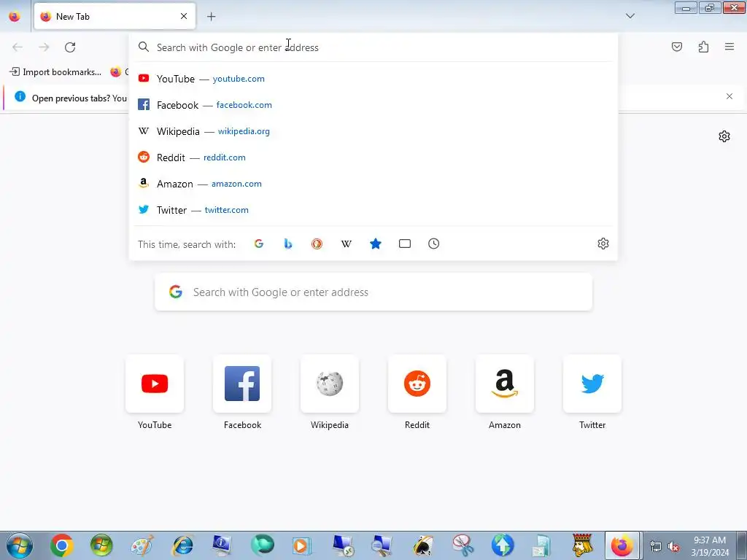This screenshot has height=560, width=747.
Task: Launch Internet Explorer from taskbar
Action: pyautogui.click(x=182, y=545)
